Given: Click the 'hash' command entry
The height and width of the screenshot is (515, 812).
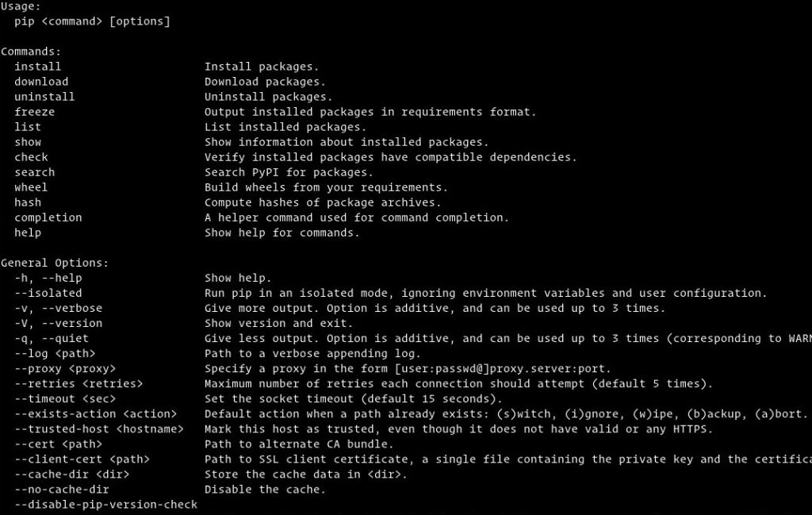Looking at the screenshot, I should click(28, 202).
